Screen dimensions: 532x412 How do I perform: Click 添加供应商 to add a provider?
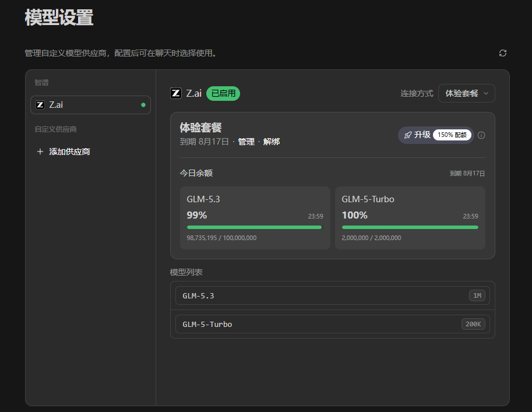[x=69, y=152]
